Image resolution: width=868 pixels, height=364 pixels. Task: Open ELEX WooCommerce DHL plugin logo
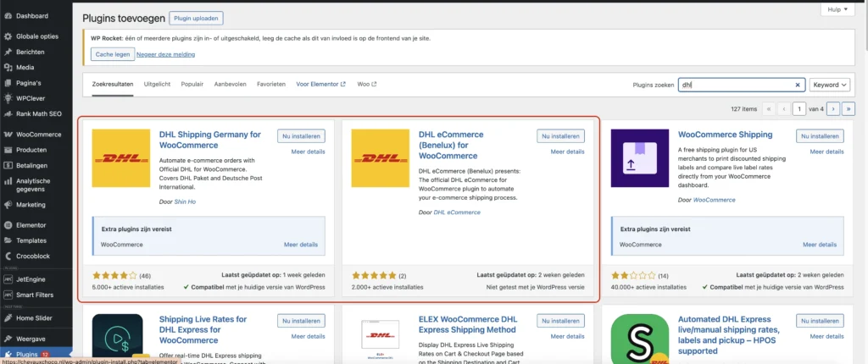pyautogui.click(x=381, y=339)
